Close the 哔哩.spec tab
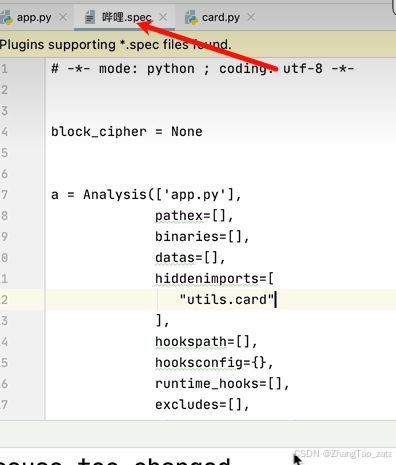Image resolution: width=396 pixels, height=465 pixels. click(x=163, y=17)
